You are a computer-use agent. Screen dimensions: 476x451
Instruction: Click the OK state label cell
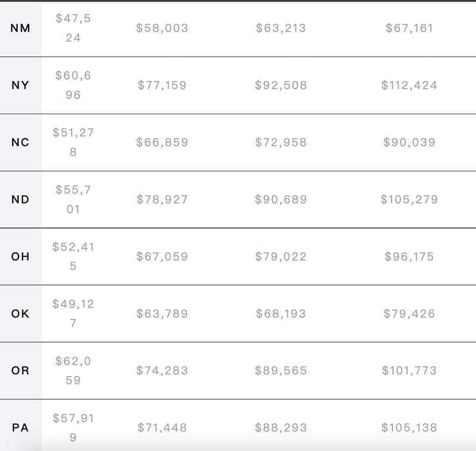[x=20, y=314]
